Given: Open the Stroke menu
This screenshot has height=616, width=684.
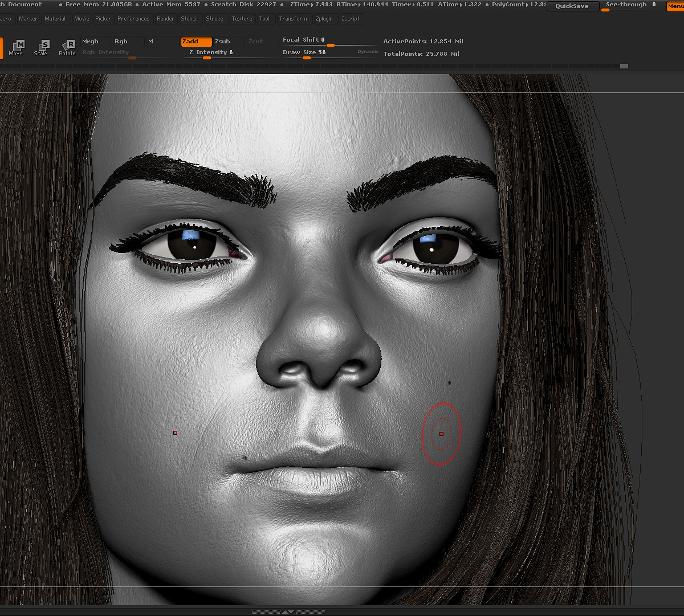Looking at the screenshot, I should point(215,19).
